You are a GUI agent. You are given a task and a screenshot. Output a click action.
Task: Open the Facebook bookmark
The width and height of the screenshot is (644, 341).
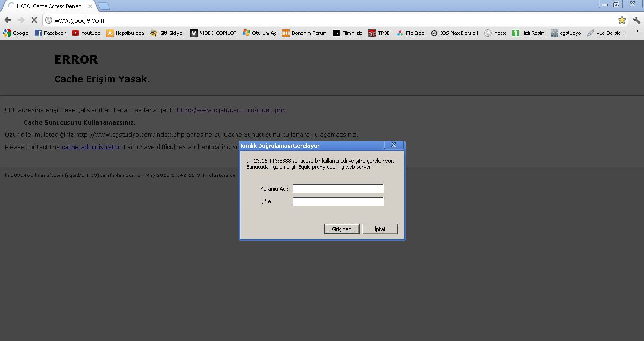pyautogui.click(x=50, y=33)
